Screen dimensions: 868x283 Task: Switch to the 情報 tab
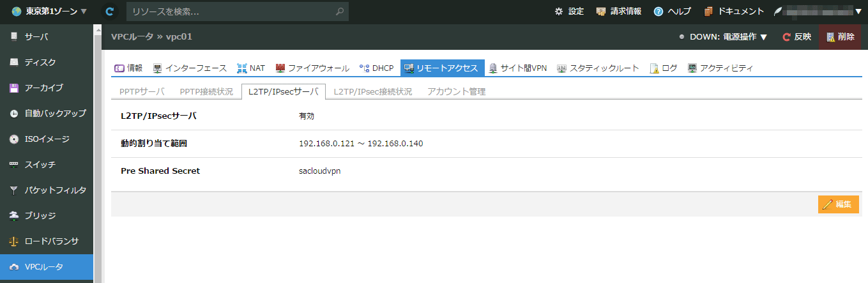(x=128, y=68)
